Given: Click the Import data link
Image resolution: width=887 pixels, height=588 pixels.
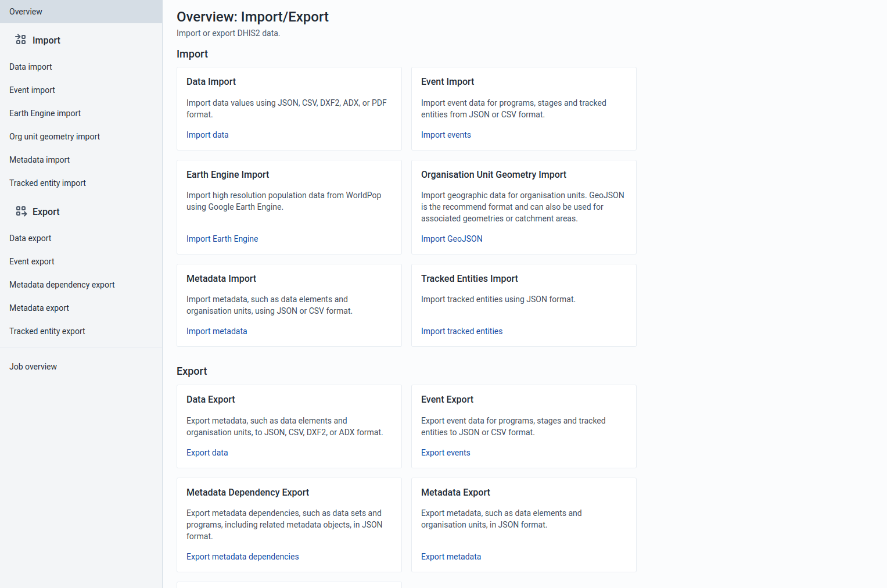Looking at the screenshot, I should 207,135.
